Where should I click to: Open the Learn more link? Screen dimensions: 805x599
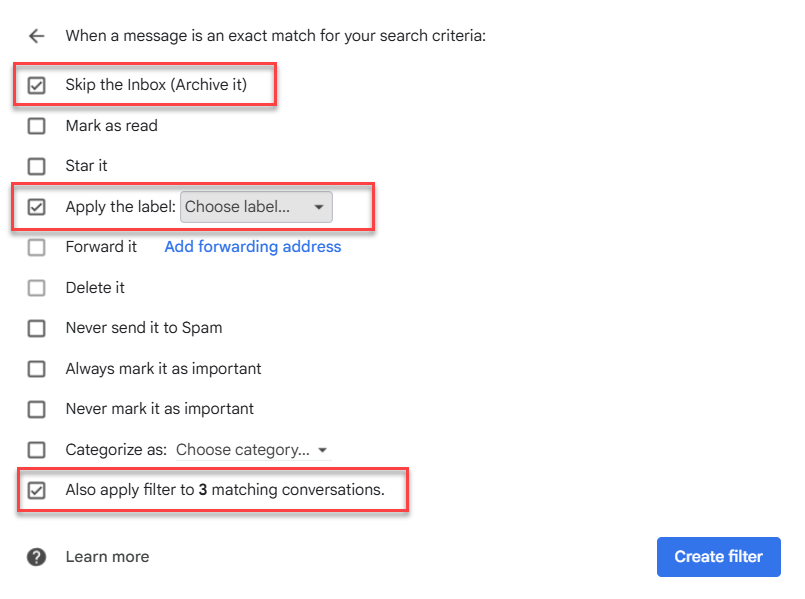107,557
